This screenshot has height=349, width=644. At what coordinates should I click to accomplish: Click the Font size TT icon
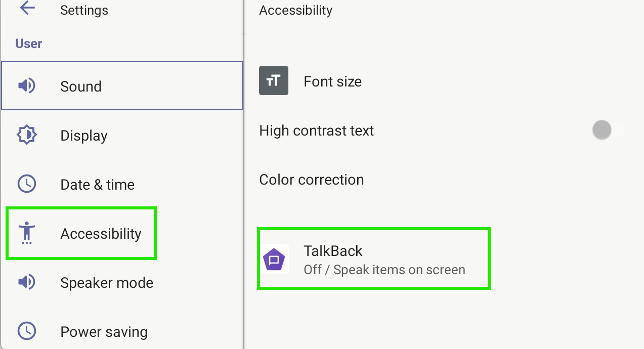tap(274, 80)
